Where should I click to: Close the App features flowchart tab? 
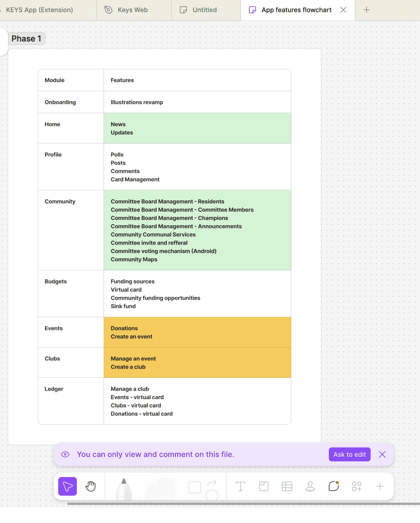coord(343,10)
